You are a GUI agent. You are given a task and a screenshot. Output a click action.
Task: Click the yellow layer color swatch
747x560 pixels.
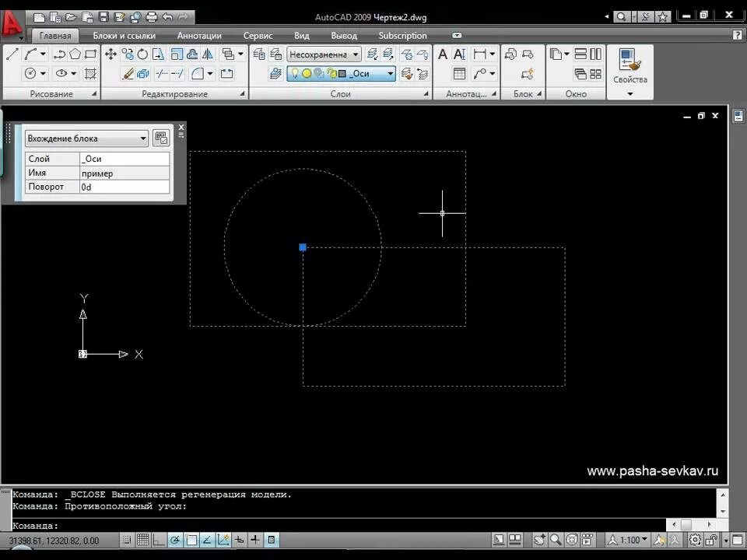307,73
